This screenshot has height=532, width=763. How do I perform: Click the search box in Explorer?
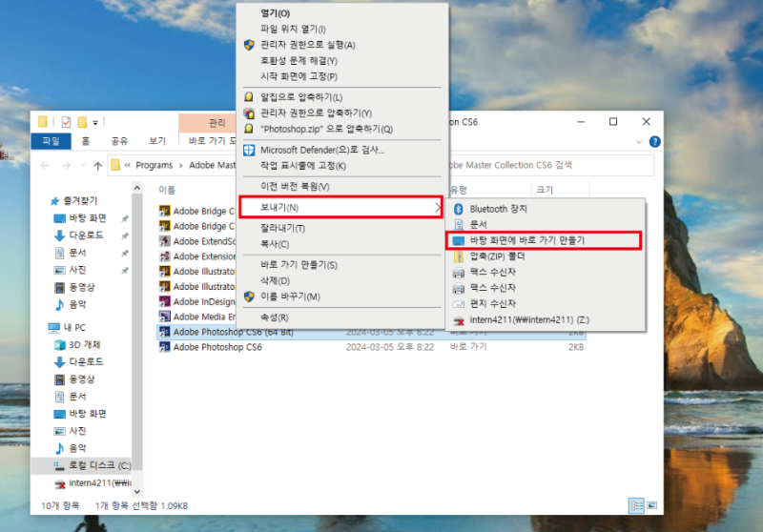pos(551,165)
